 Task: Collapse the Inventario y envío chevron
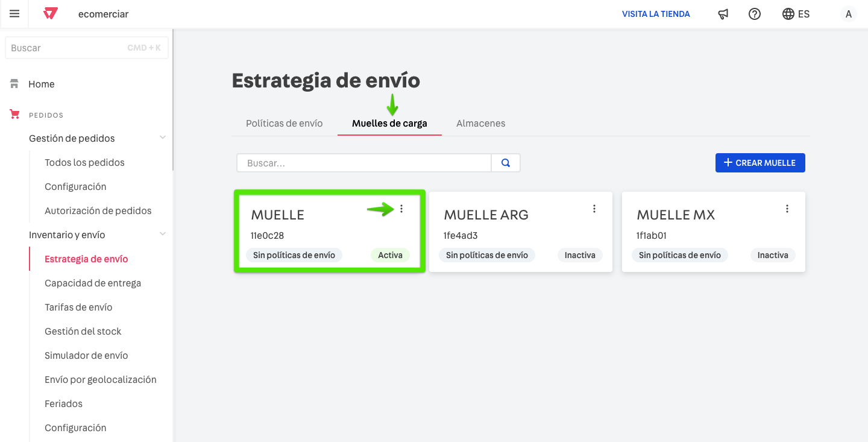162,235
